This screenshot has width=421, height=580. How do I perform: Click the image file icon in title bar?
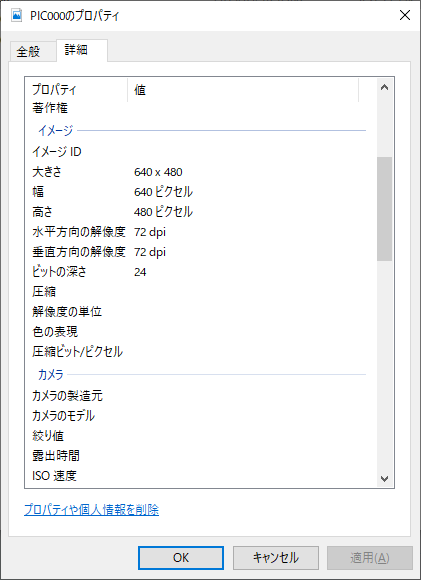[x=17, y=16]
